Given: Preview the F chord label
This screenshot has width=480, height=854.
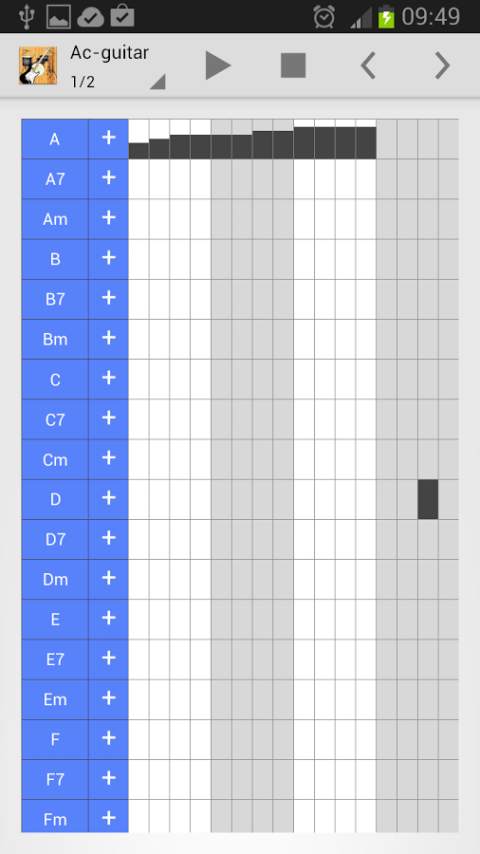Looking at the screenshot, I should [54, 739].
